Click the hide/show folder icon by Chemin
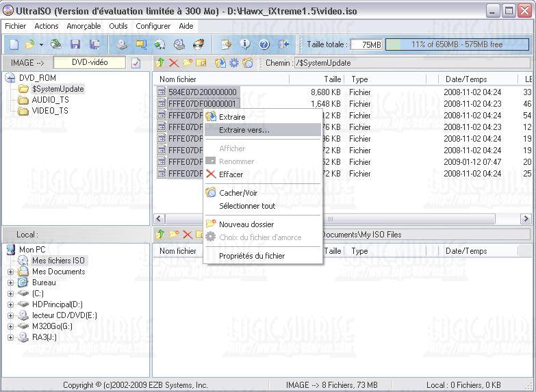This screenshot has height=392, width=536. pyautogui.click(x=248, y=62)
